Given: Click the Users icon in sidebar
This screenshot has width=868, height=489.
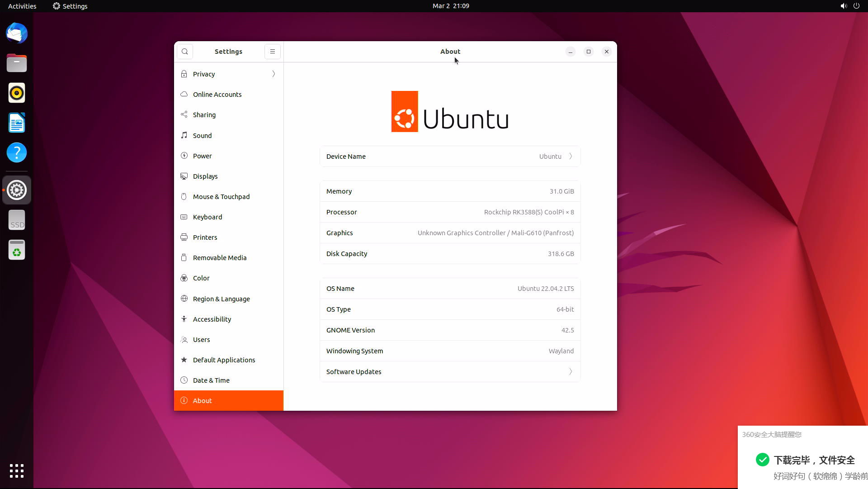Looking at the screenshot, I should 184,339.
